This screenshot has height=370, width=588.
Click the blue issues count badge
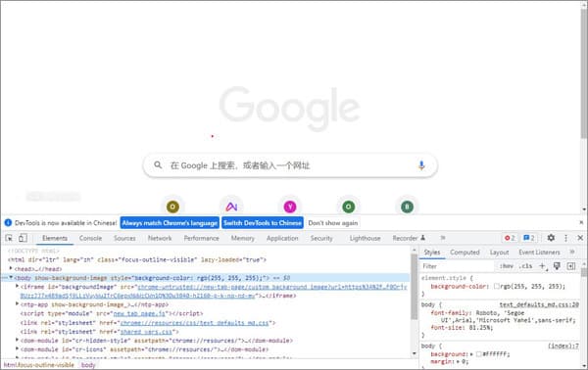click(529, 238)
